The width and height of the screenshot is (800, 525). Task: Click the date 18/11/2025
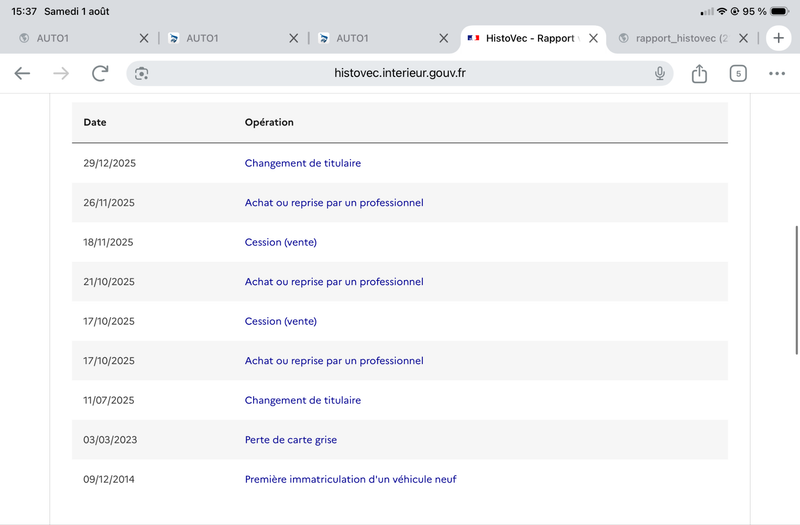(x=108, y=242)
